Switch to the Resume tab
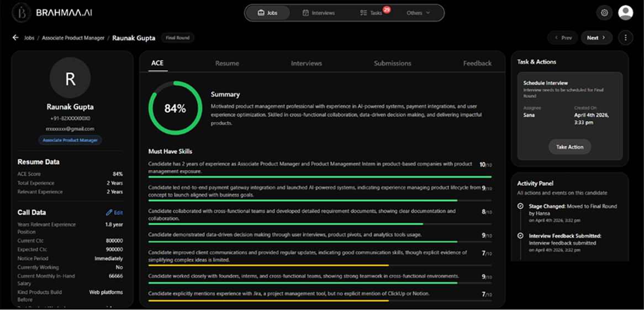 (x=227, y=64)
